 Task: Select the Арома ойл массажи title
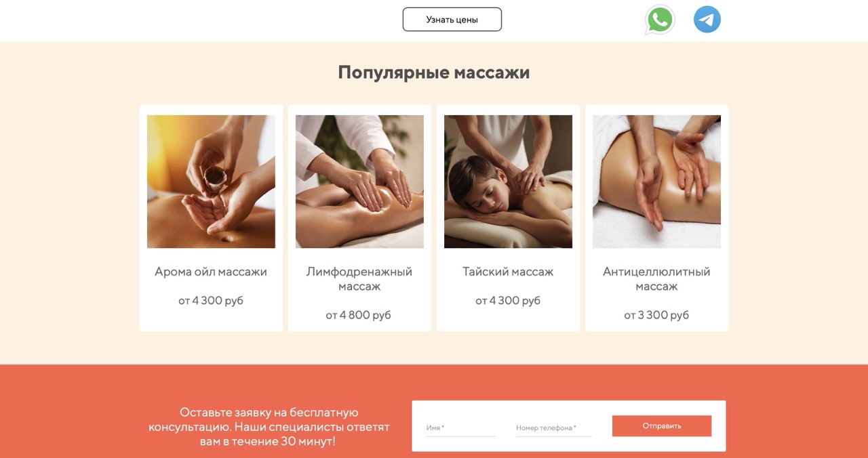point(211,272)
